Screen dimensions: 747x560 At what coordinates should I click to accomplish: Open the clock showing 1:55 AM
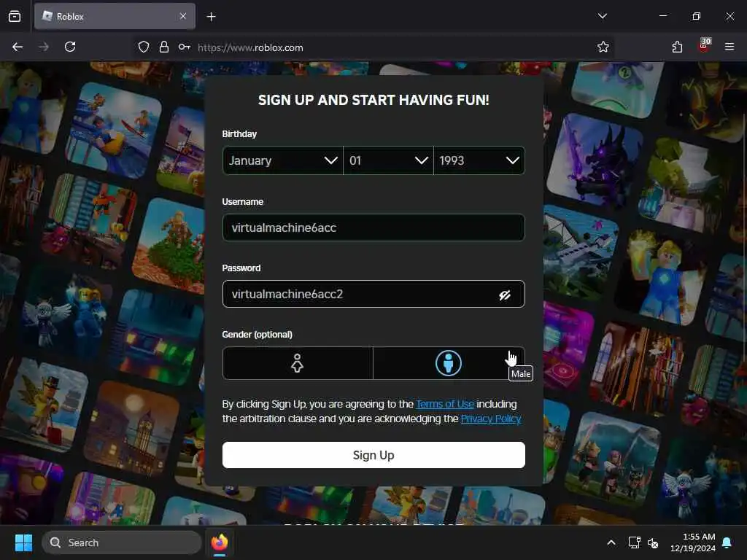tap(693, 542)
